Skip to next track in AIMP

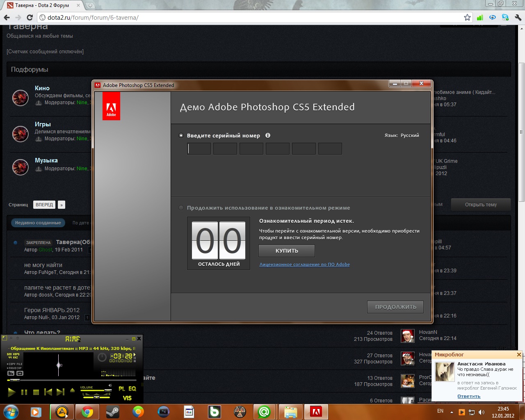pos(60,393)
